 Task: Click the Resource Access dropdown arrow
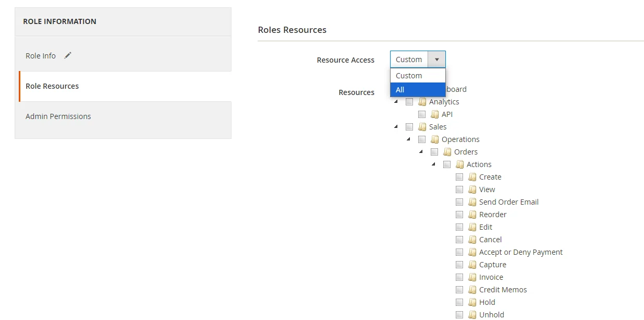tap(436, 60)
